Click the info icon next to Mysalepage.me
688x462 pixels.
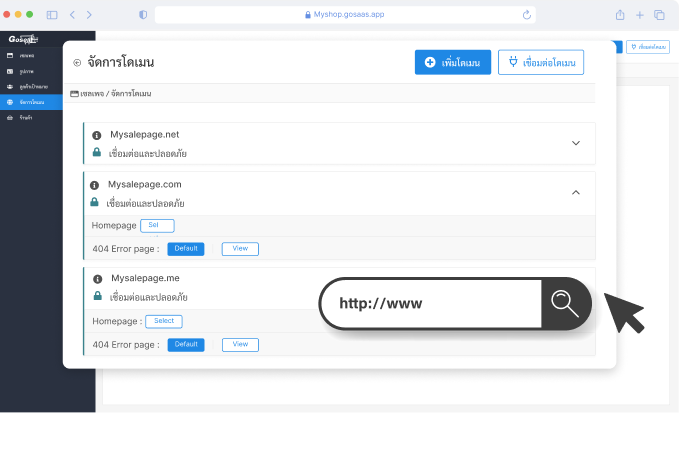(x=98, y=279)
